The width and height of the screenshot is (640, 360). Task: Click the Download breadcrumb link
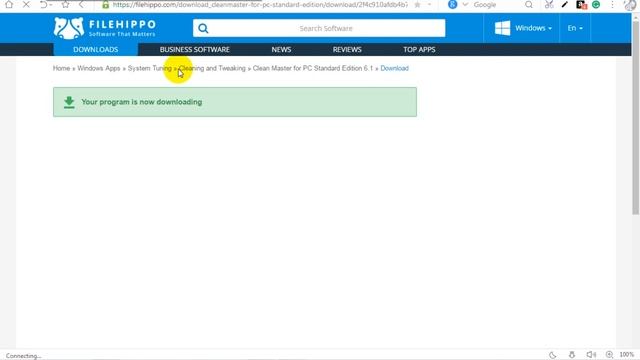click(x=394, y=68)
